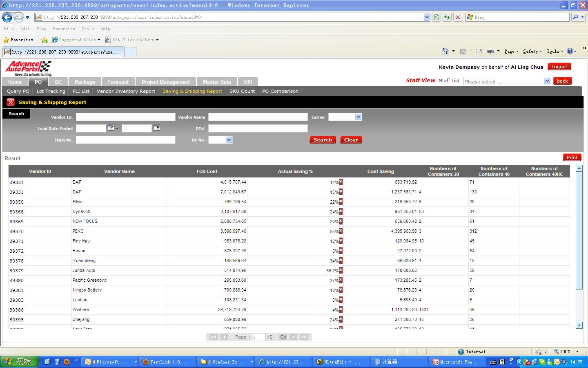The width and height of the screenshot is (588, 368).
Task: Open the Vendor Inventory Report submenu
Action: point(126,91)
